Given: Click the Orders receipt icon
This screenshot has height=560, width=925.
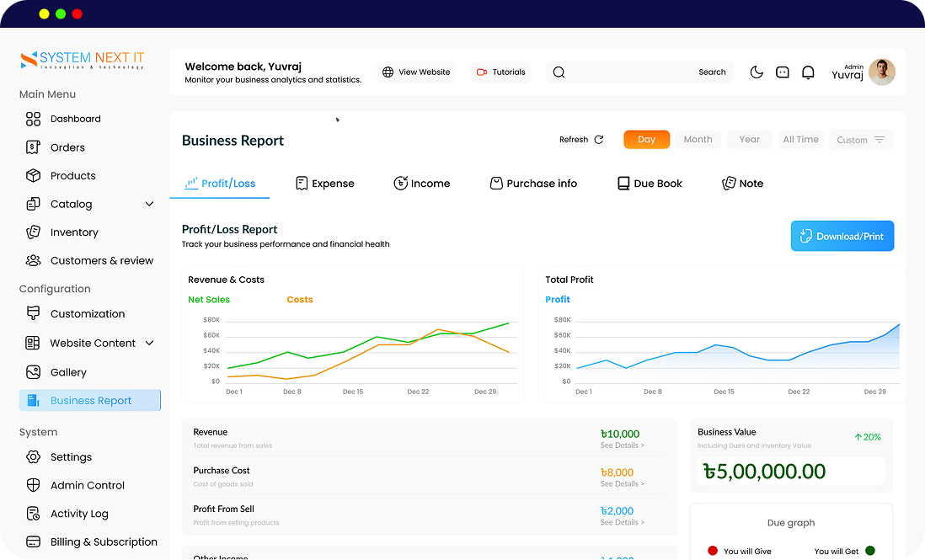Looking at the screenshot, I should (x=33, y=147).
